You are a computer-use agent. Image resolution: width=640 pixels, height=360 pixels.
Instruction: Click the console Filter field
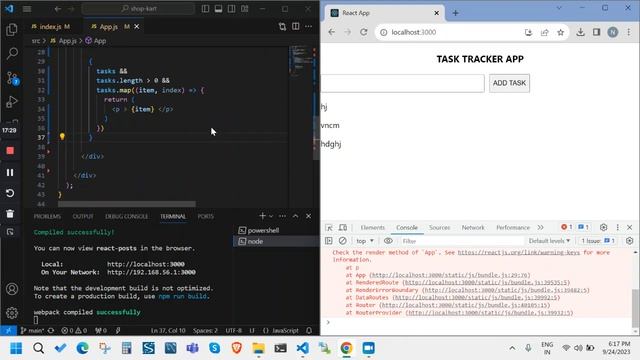click(x=461, y=241)
